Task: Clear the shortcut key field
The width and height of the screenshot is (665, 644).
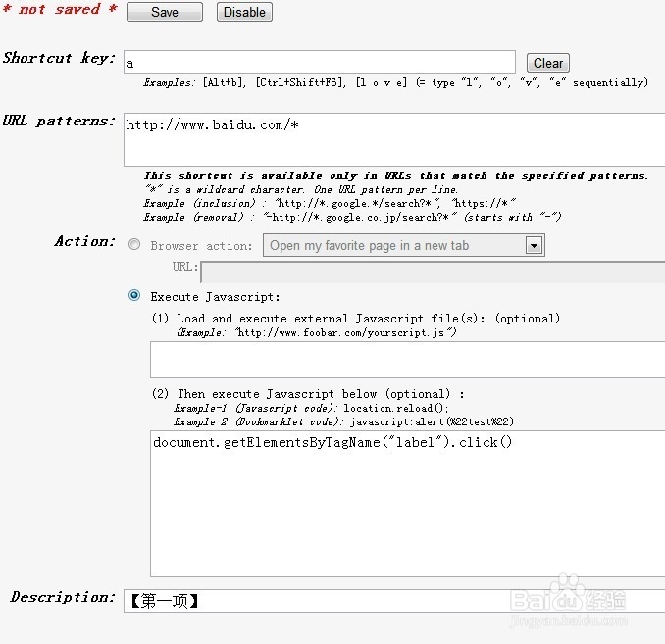Action: click(x=547, y=63)
